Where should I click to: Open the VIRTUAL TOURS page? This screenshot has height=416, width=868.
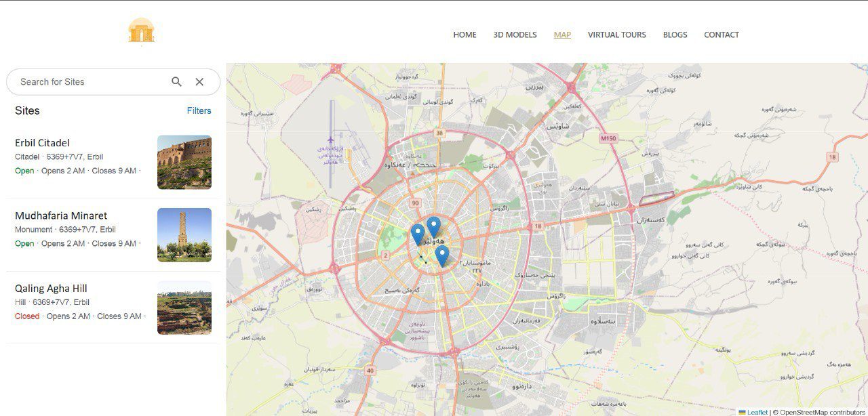pyautogui.click(x=617, y=35)
